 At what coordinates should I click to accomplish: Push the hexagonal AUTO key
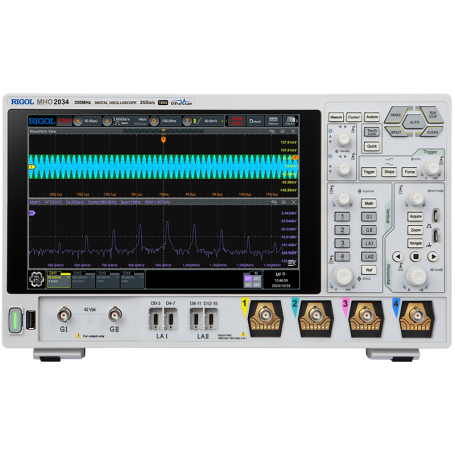tap(414, 122)
